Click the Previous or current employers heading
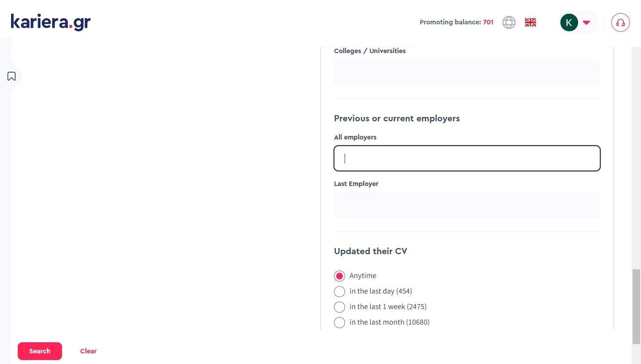The width and height of the screenshot is (641, 364). pos(396,118)
